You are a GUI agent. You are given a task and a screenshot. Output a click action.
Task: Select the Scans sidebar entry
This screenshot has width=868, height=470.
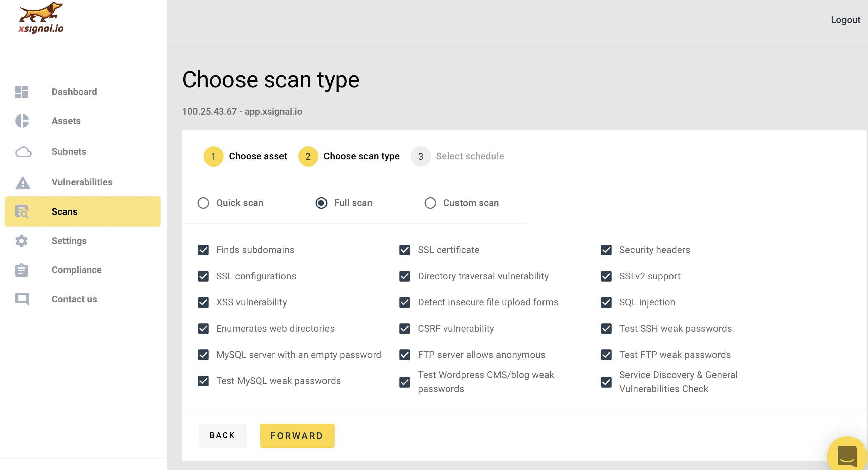(x=83, y=212)
